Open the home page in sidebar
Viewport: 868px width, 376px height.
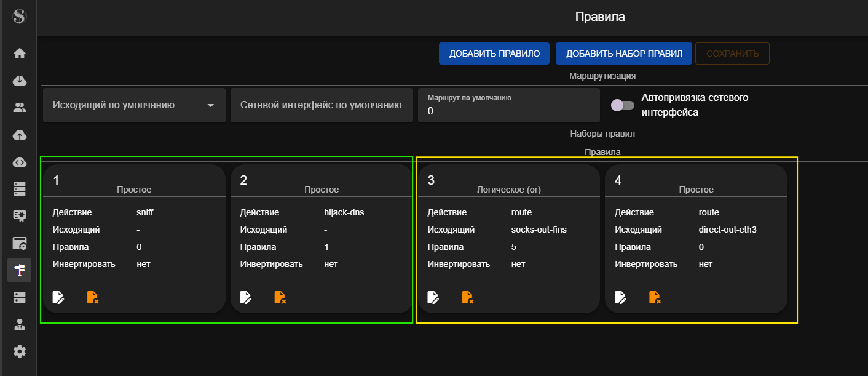click(x=20, y=54)
